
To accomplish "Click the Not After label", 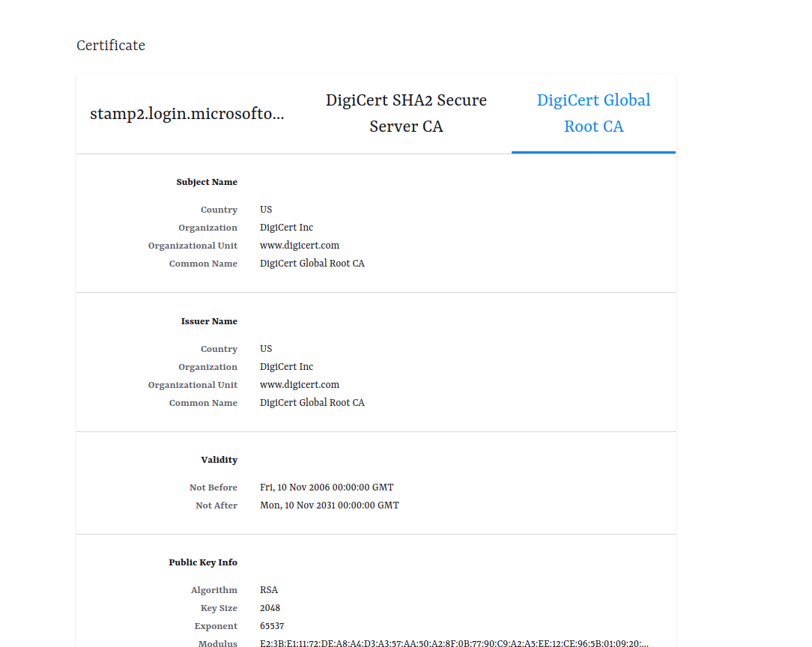I will (216, 505).
